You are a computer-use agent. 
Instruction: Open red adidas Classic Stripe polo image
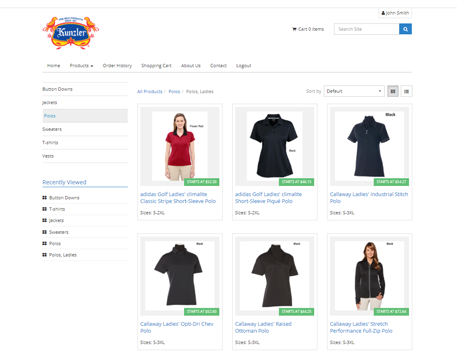[180, 146]
